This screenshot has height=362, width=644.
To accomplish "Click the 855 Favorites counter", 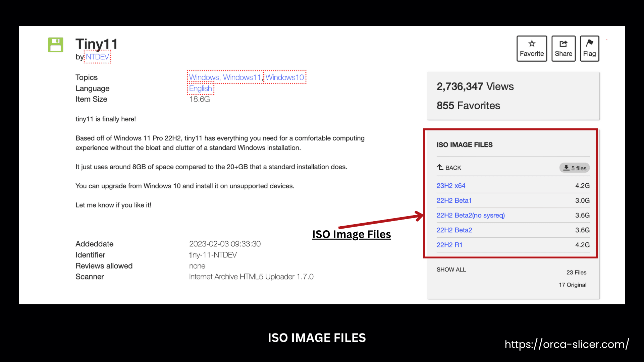I will point(468,105).
